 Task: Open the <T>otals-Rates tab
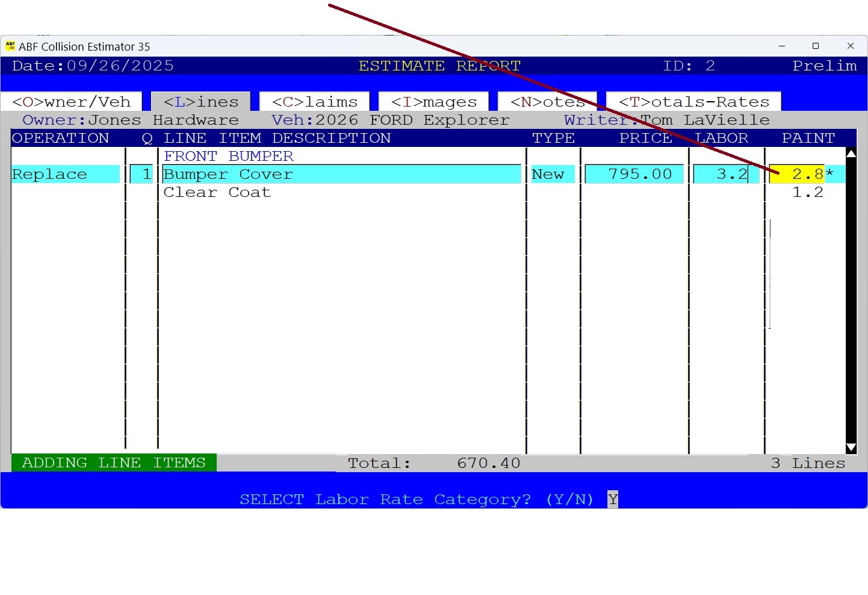coord(693,102)
